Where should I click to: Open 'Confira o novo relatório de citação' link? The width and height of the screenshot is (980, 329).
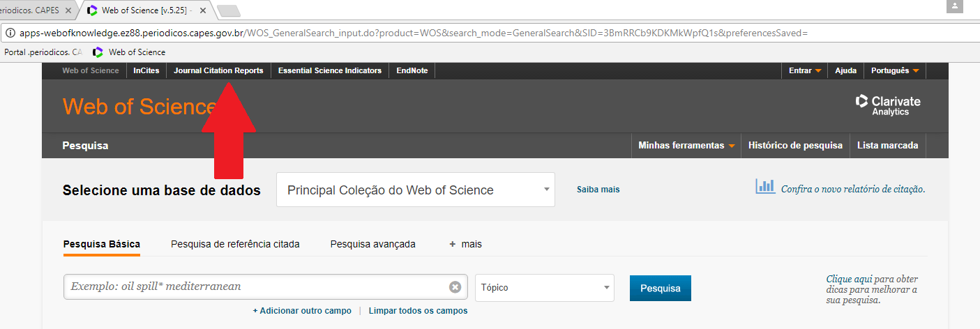pos(853,189)
